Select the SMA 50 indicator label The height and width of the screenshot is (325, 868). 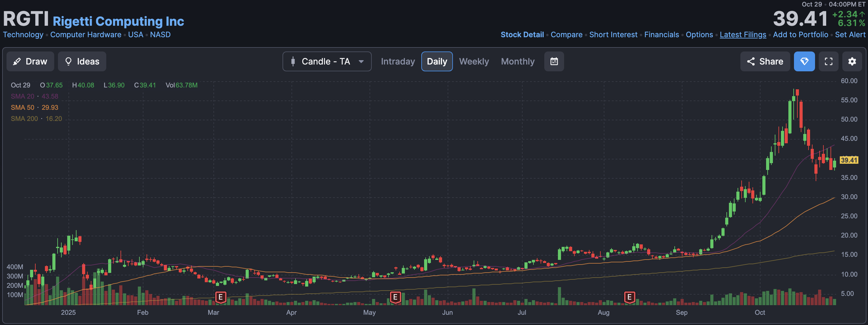point(22,108)
